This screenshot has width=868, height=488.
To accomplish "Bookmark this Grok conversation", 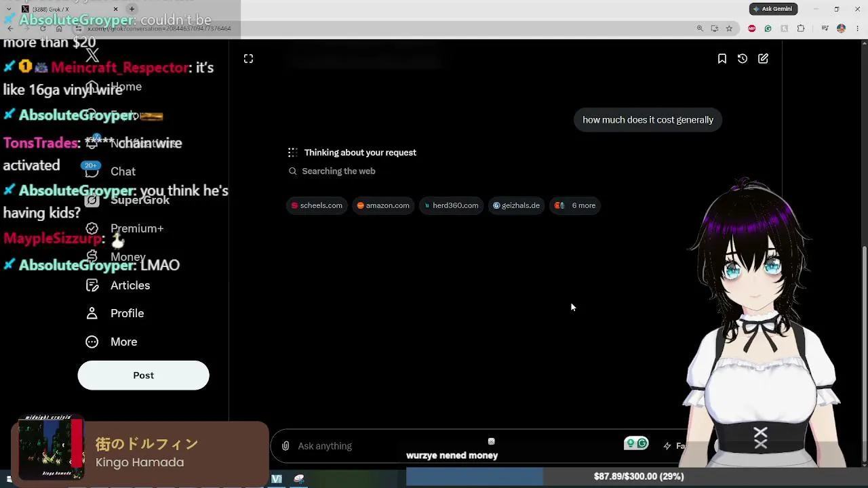I will click(x=722, y=59).
